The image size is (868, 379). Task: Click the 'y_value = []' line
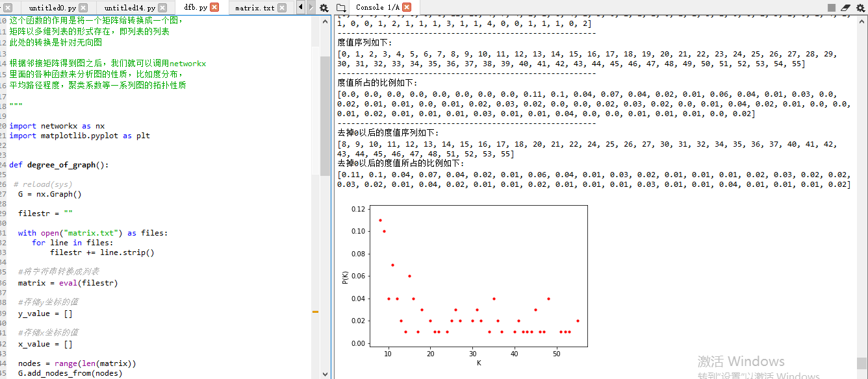45,313
